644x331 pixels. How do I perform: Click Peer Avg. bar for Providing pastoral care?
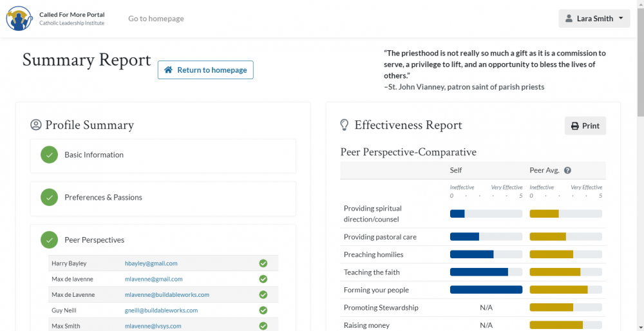566,236
